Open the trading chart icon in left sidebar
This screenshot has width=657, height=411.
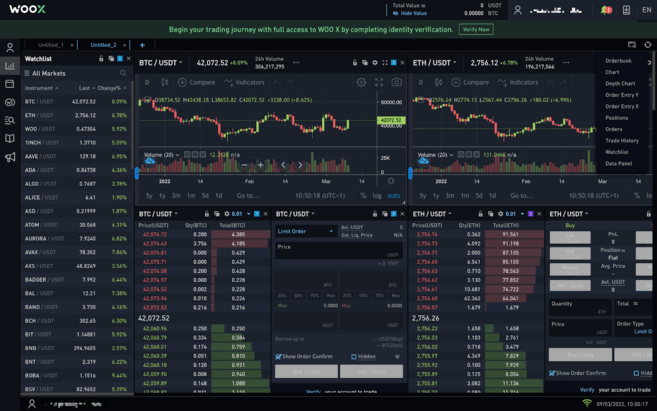(x=10, y=66)
